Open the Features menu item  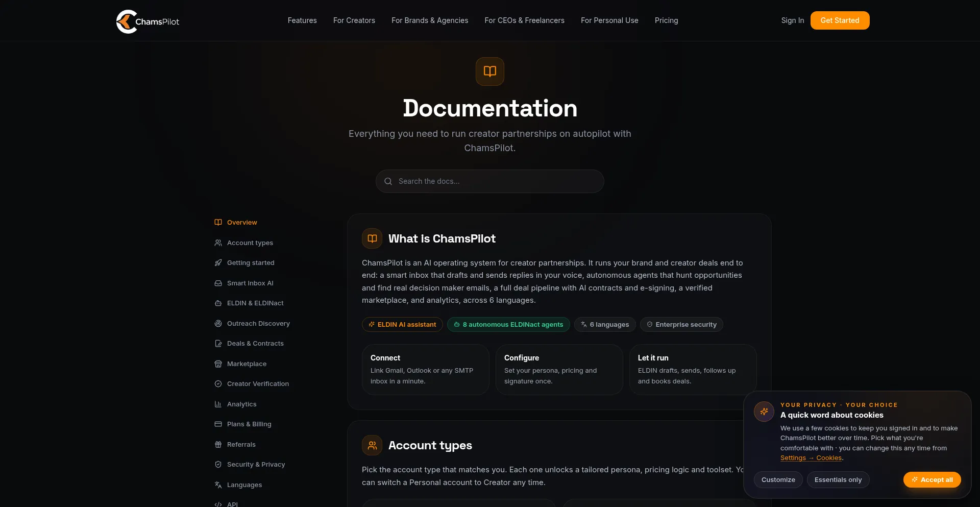tap(302, 20)
